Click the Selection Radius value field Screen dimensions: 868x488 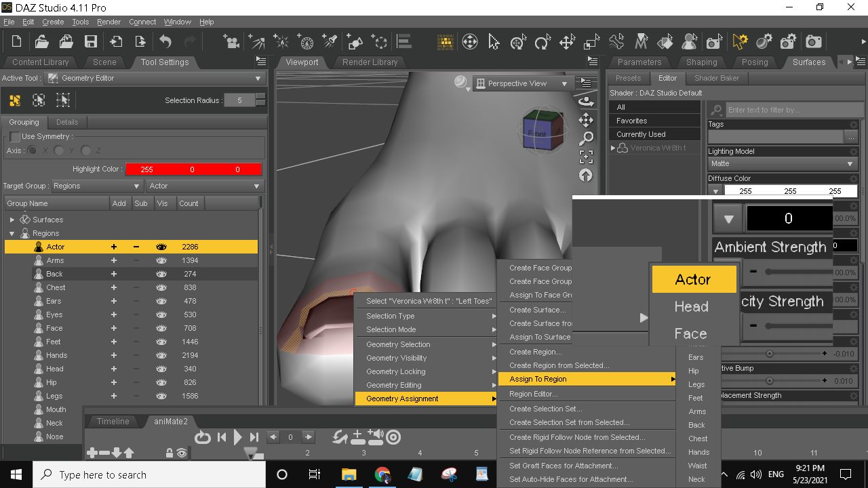tap(239, 100)
